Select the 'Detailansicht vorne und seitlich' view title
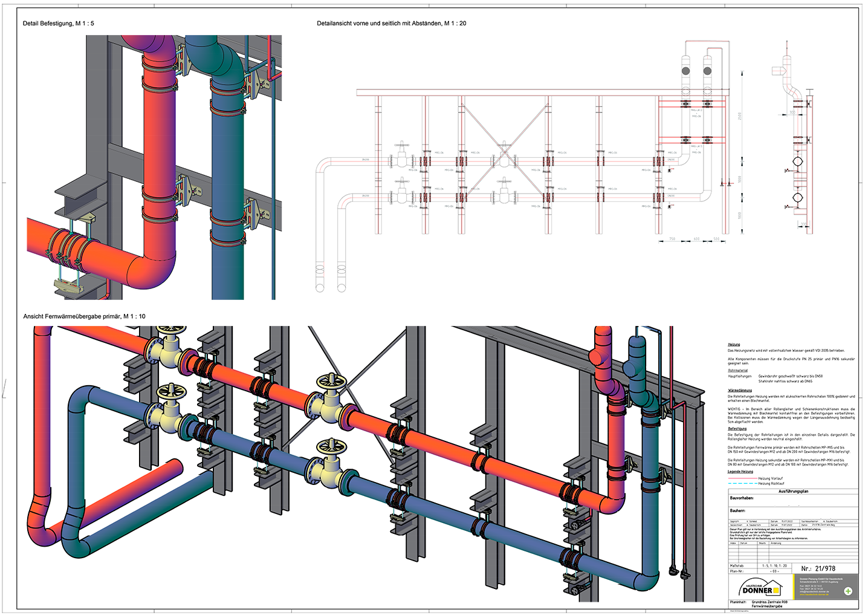This screenshot has width=868, height=615. [x=391, y=24]
